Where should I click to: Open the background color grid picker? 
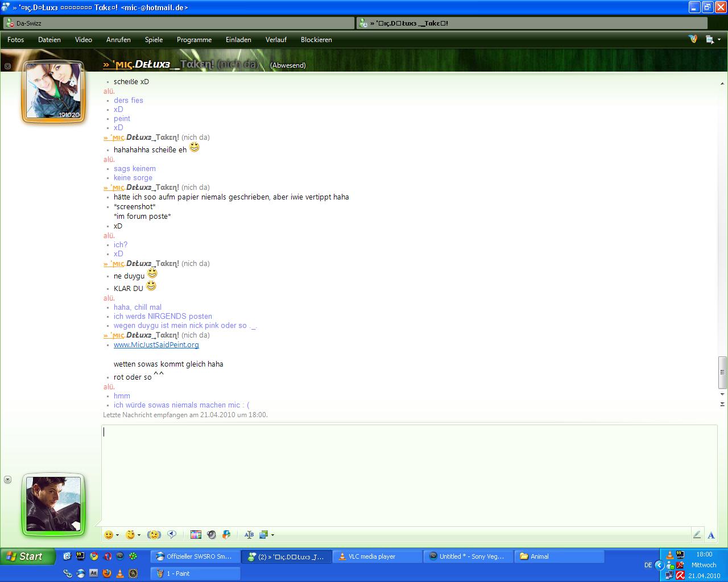(196, 535)
